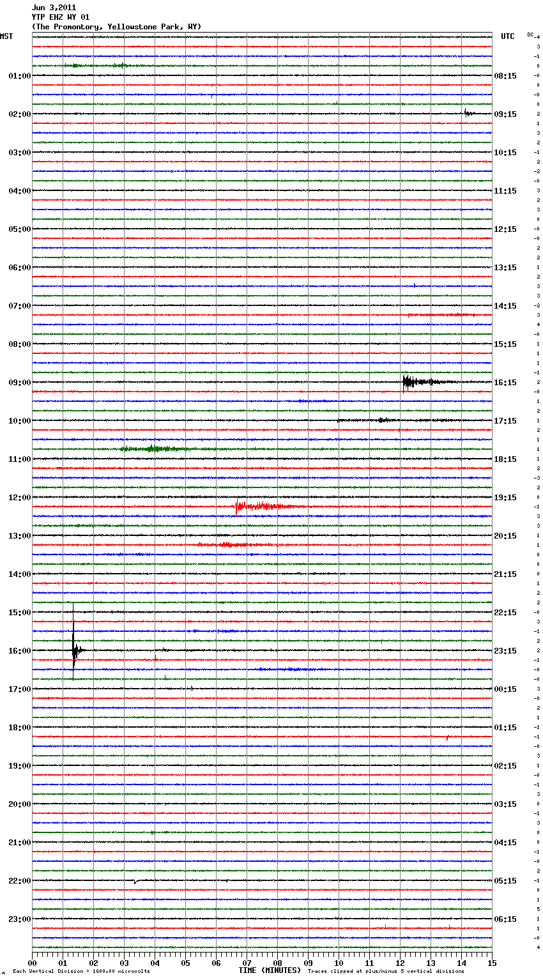Click minute '03' tick label on bottom axis
This screenshot has width=543, height=980.
coord(124,963)
